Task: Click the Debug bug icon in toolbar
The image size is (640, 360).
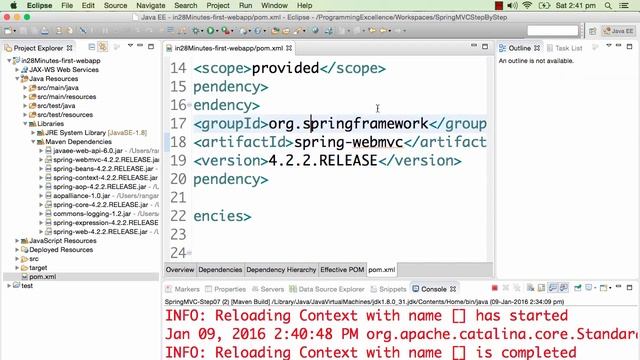Action: click(196, 31)
